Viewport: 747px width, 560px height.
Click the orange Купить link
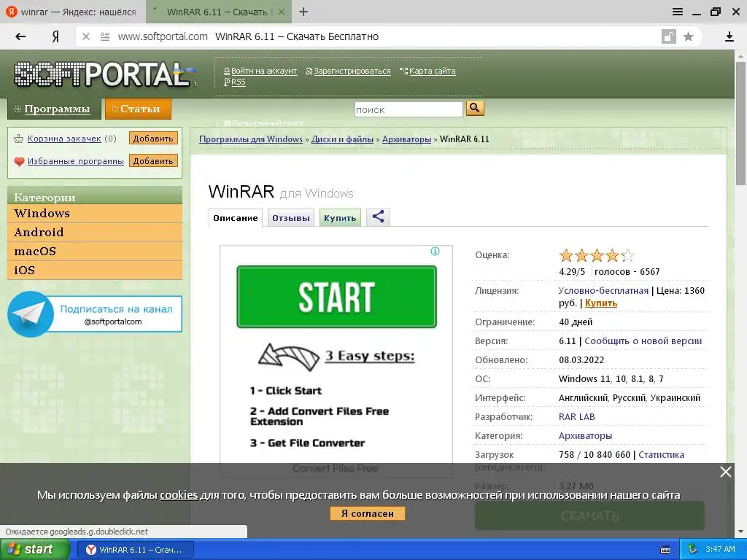pyautogui.click(x=601, y=303)
